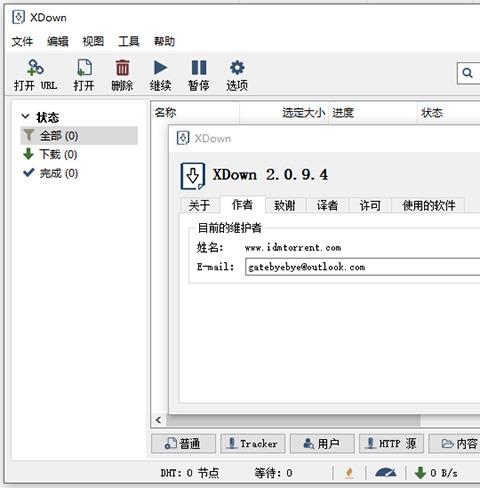Click the XDown icon in dialog title bar
480x488 pixels.
click(183, 138)
